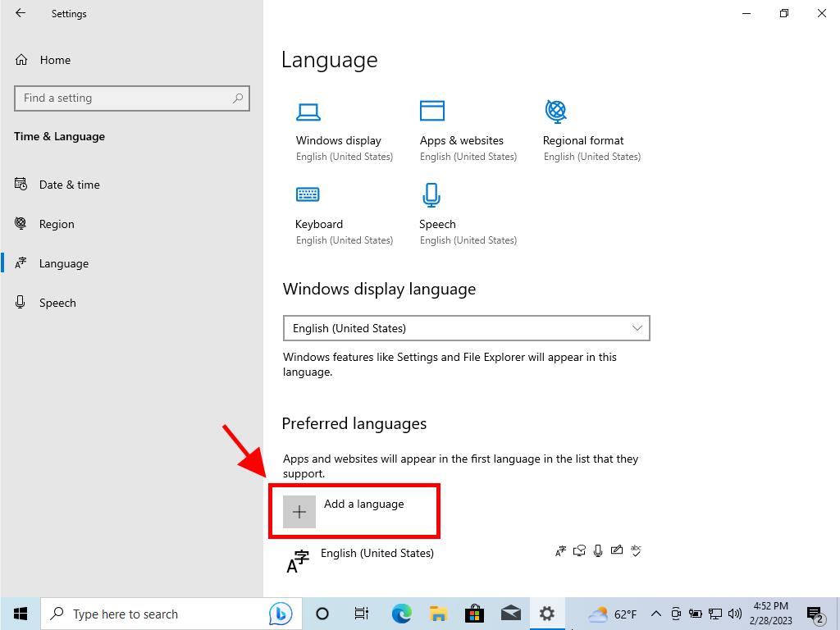Click the plus icon to add language
The image size is (840, 630).
[x=299, y=512]
